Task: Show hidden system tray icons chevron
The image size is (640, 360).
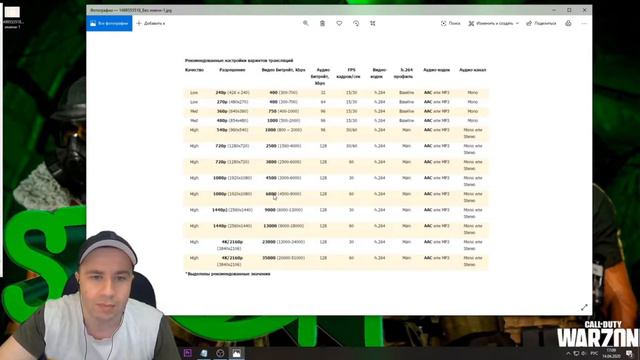Action: (x=568, y=353)
